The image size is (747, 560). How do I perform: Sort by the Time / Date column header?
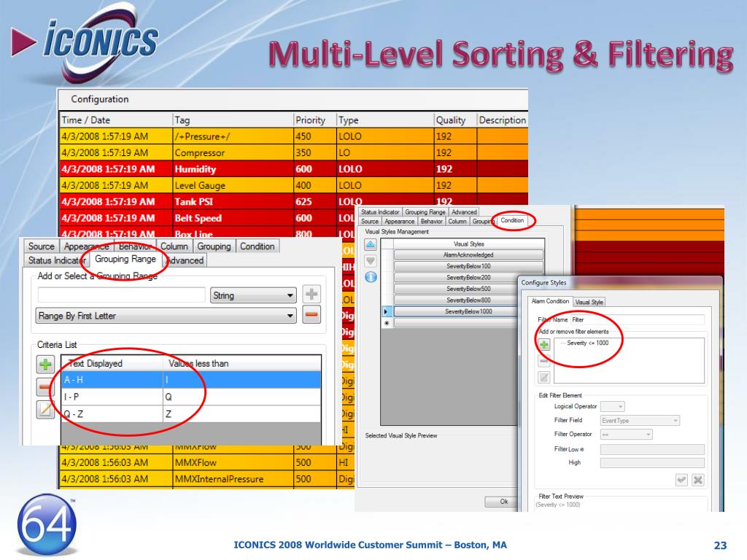pos(116,120)
